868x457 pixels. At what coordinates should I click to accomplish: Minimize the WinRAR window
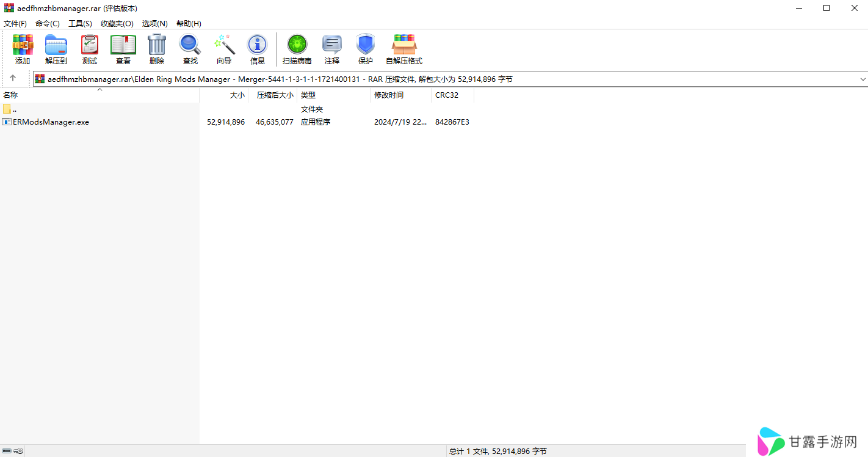pos(798,8)
